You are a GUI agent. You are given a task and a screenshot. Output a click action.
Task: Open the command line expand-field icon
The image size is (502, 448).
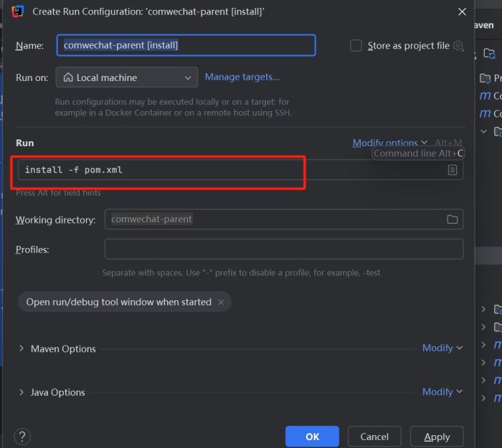453,170
